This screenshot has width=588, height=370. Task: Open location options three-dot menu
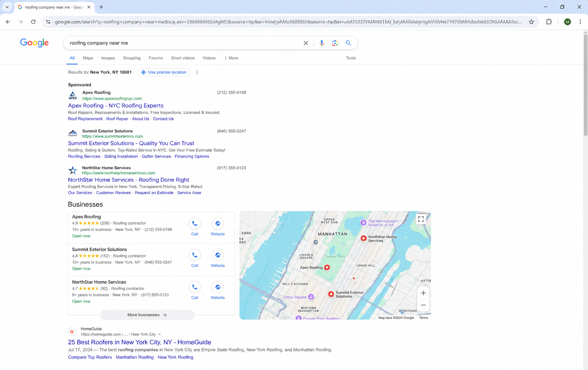(x=197, y=72)
